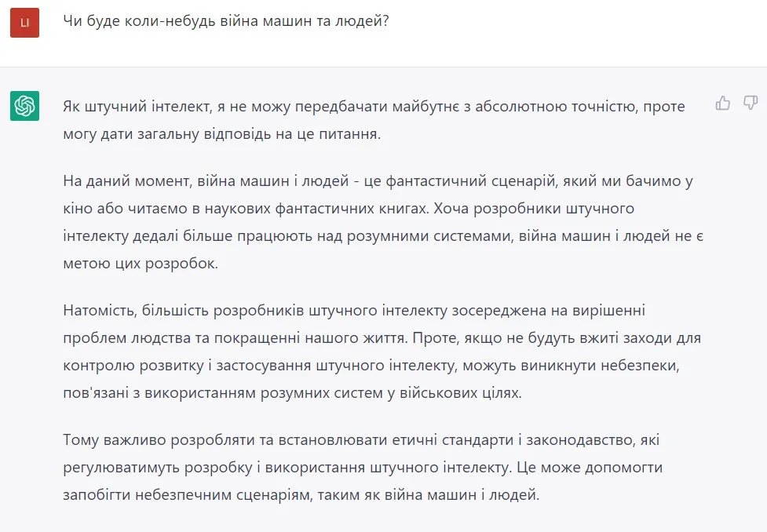
Task: Click the text line "метою цих розробок."
Action: 141,264
